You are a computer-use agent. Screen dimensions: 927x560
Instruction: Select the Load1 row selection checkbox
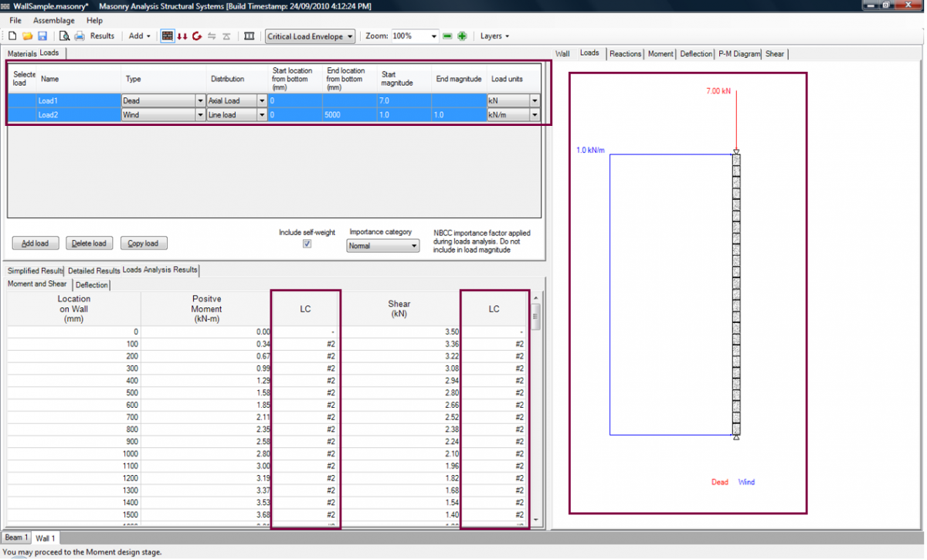pyautogui.click(x=23, y=100)
